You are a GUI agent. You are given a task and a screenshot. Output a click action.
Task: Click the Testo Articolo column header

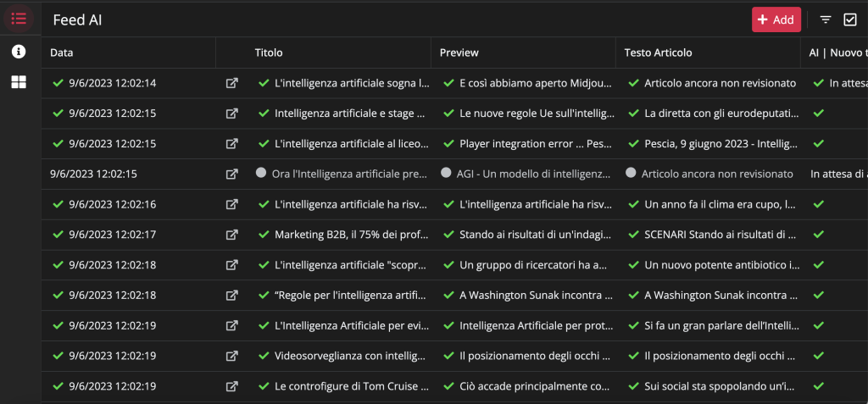[x=658, y=53]
